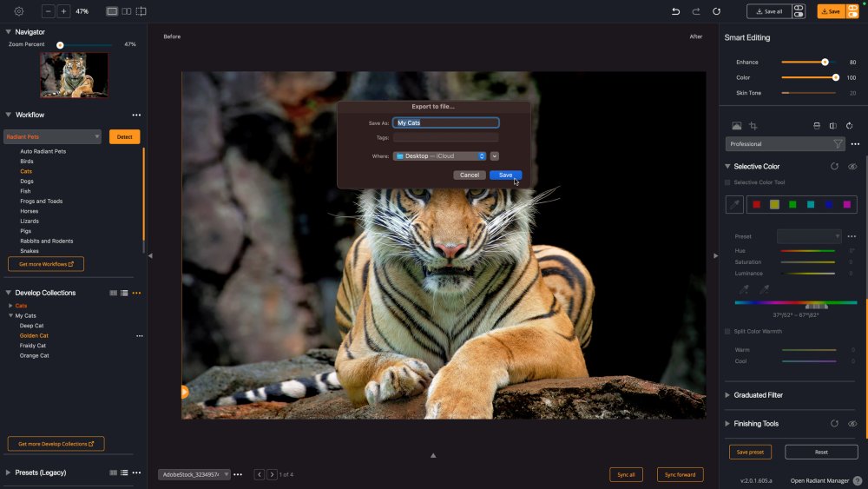868x489 pixels.
Task: Reset the Selective Color section
Action: [x=834, y=166]
